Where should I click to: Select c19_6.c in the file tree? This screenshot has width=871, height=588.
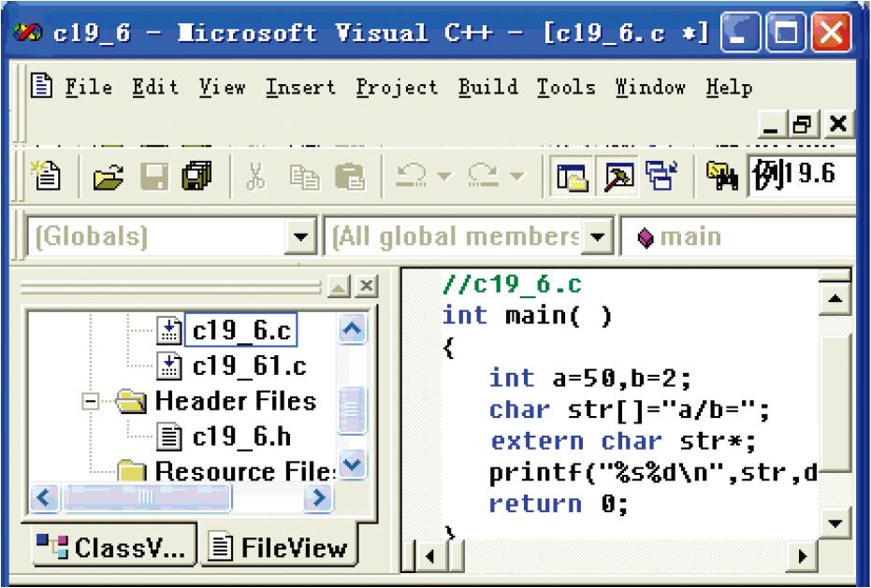pos(241,331)
